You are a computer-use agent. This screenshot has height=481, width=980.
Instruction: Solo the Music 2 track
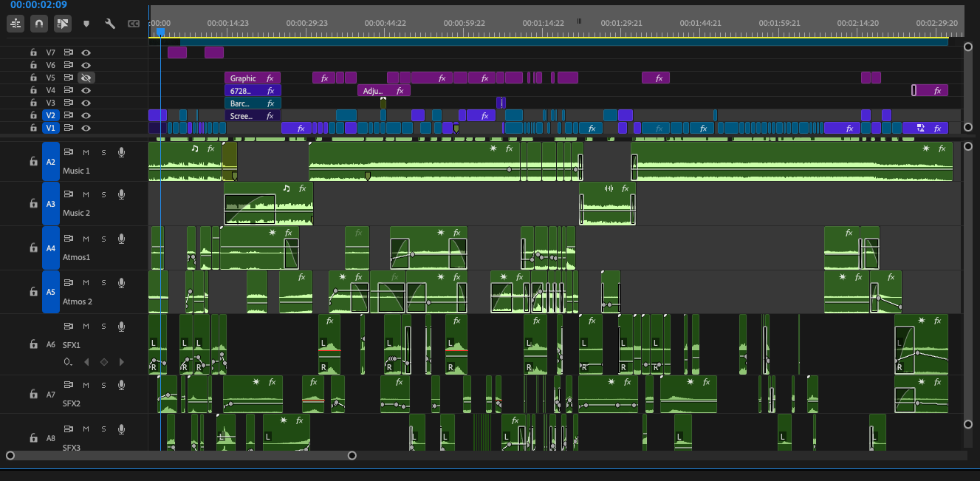(103, 194)
